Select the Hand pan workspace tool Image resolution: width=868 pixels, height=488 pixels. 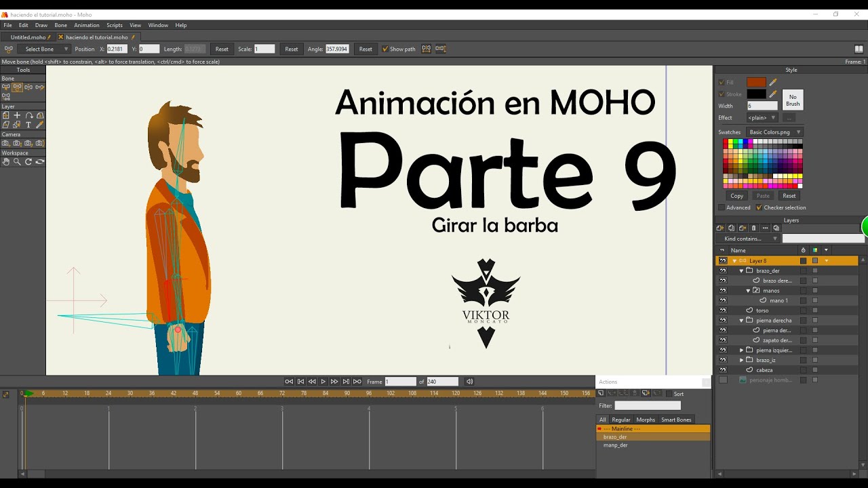point(5,161)
